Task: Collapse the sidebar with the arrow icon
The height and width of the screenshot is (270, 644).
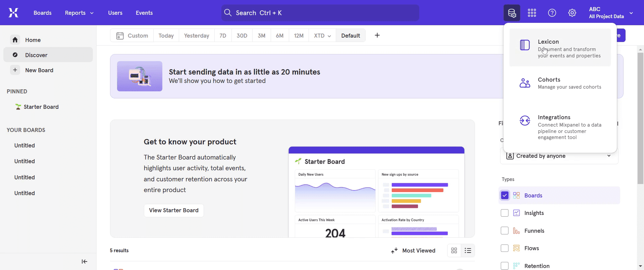Action: coord(85,262)
